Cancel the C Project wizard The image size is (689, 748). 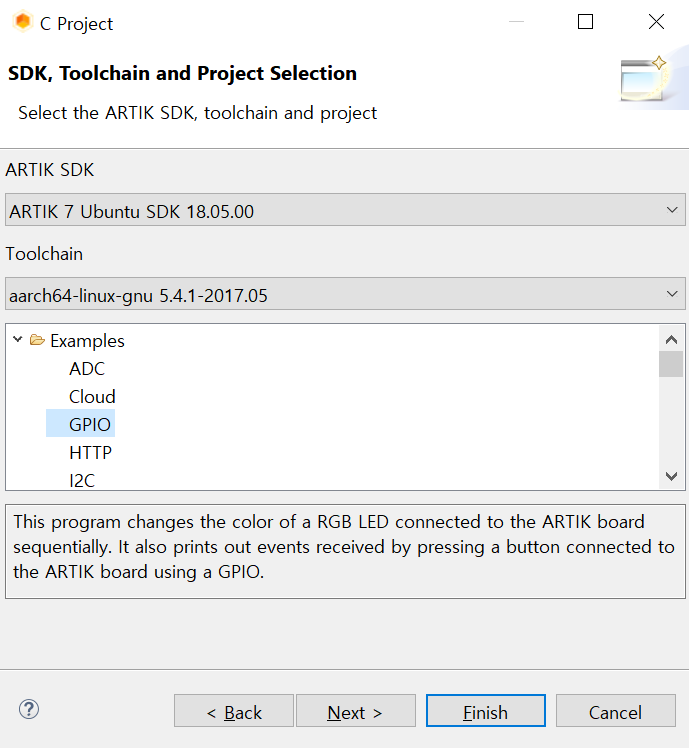pyautogui.click(x=616, y=711)
